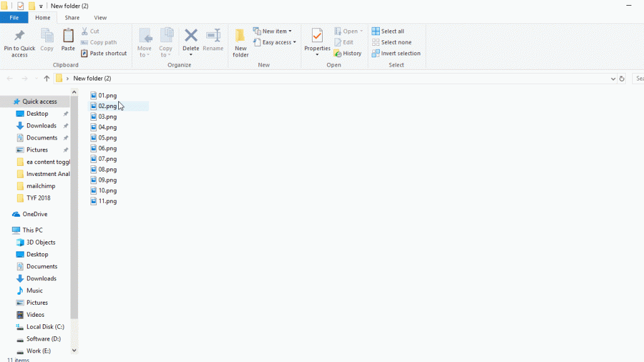Click Select all in ribbon
The width and height of the screenshot is (644, 362).
[x=388, y=31]
